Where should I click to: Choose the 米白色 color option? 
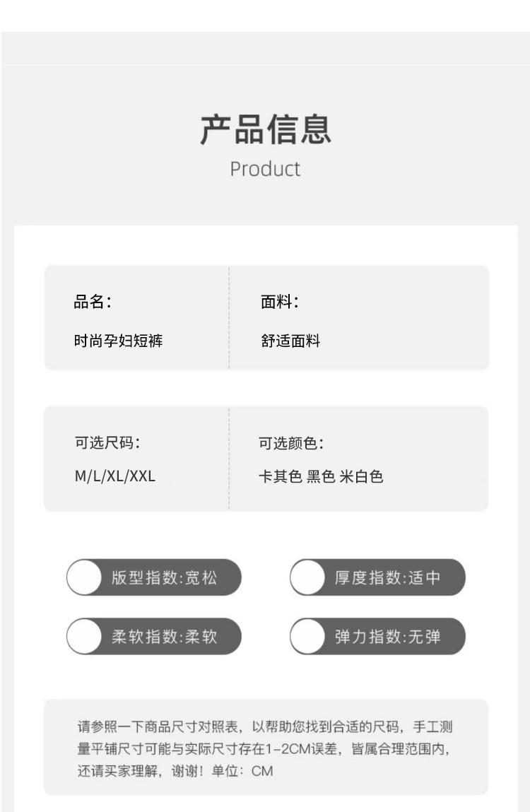pos(361,476)
